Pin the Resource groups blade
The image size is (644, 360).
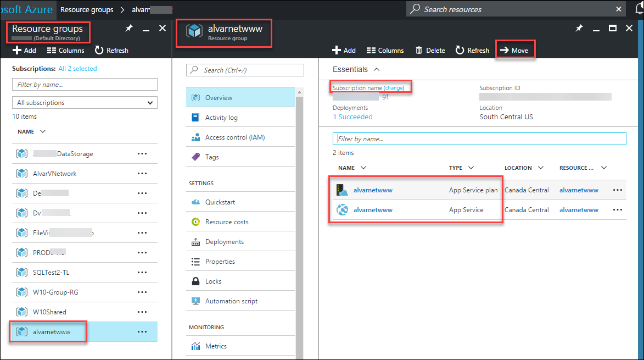coord(129,29)
